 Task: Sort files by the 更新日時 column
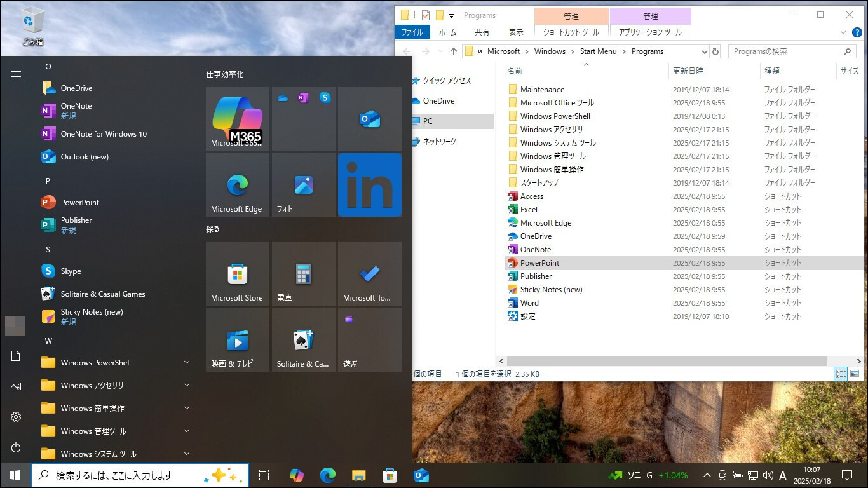pos(688,71)
